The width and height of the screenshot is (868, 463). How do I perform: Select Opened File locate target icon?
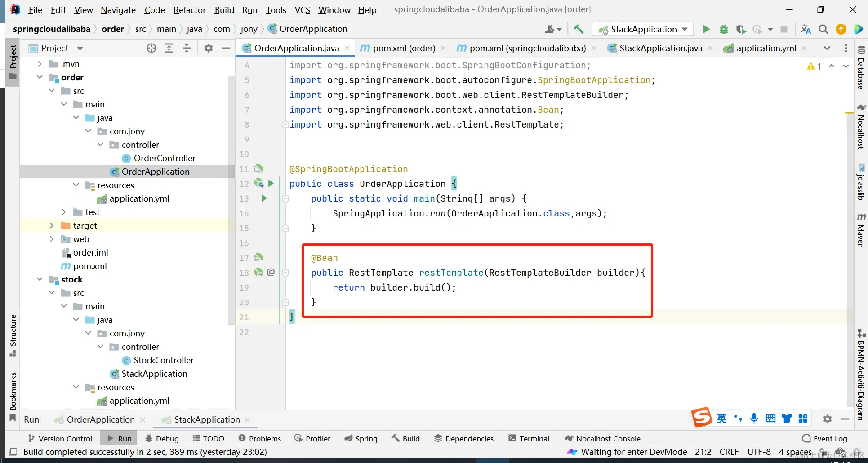click(151, 48)
